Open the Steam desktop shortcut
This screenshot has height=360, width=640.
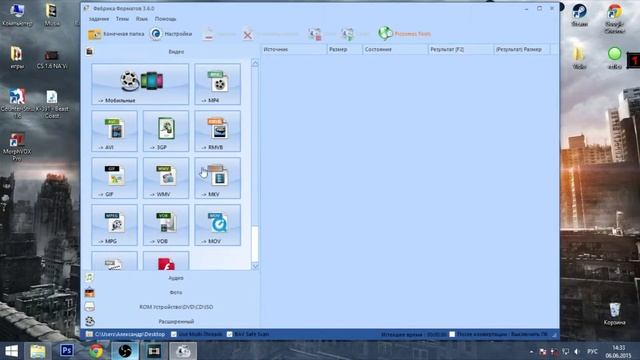579,15
